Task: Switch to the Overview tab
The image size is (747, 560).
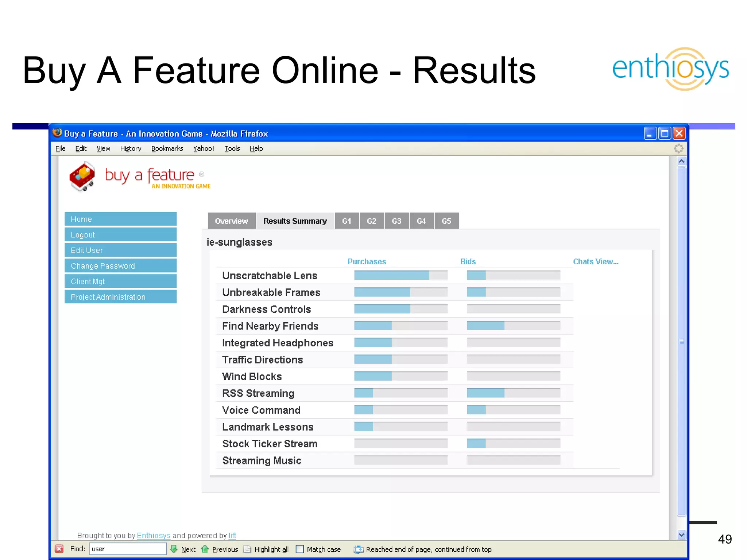Action: [x=231, y=221]
